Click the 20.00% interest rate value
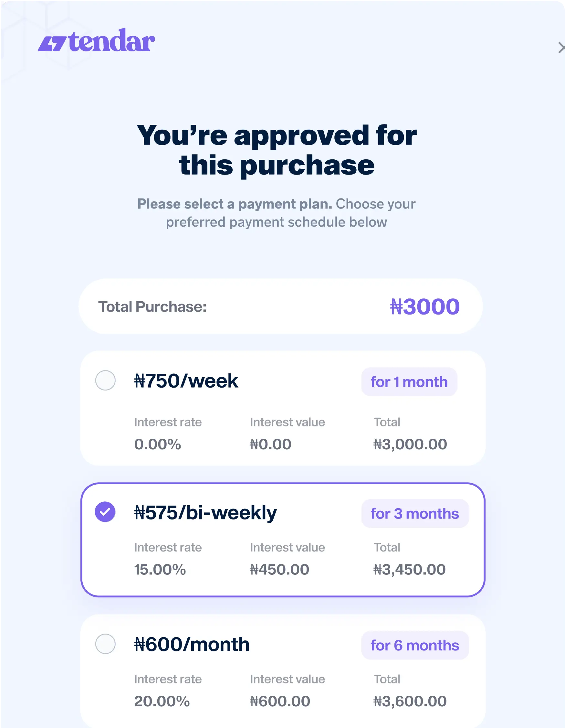The height and width of the screenshot is (728, 565). click(162, 701)
